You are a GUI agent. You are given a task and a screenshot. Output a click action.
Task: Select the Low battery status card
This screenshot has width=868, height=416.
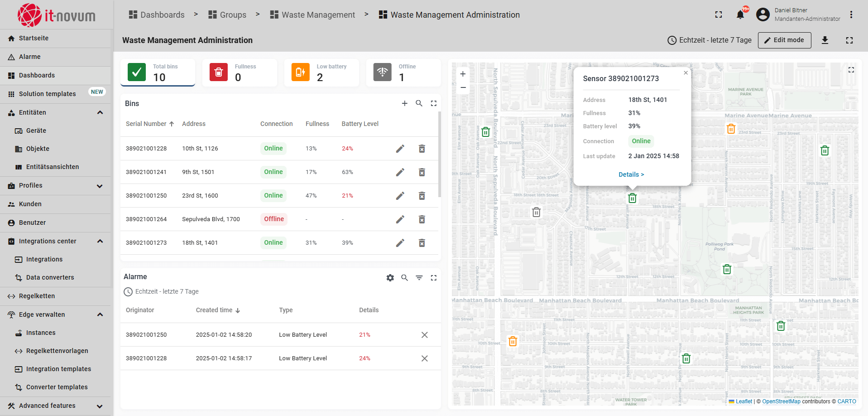321,73
